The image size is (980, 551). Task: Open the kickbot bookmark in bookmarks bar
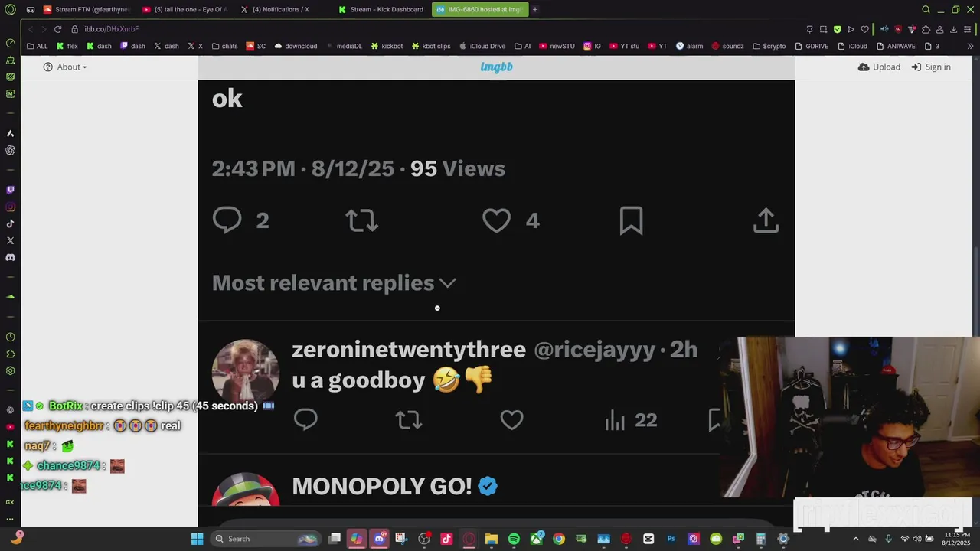click(x=387, y=46)
